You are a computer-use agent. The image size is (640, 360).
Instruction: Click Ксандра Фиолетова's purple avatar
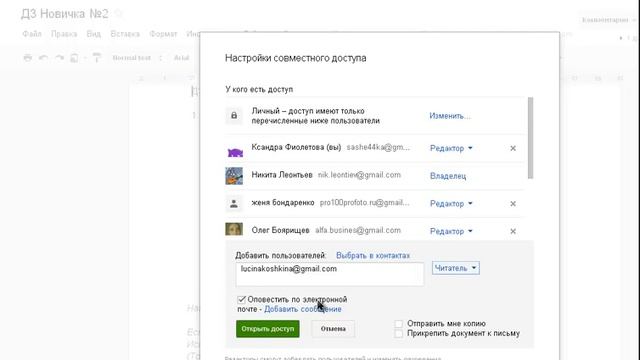click(235, 153)
